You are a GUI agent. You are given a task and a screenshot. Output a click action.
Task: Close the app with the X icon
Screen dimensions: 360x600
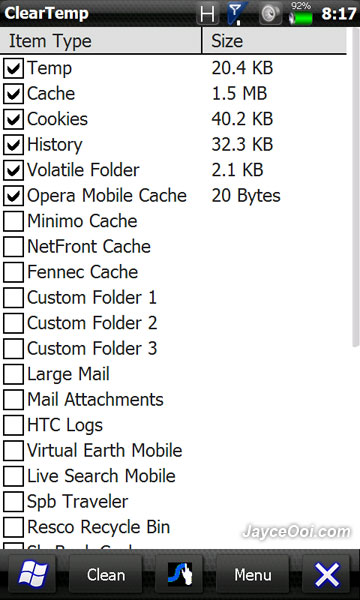327,574
